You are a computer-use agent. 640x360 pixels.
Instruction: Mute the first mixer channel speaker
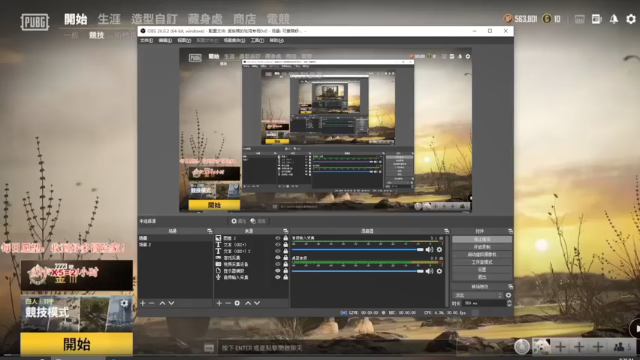(429, 249)
